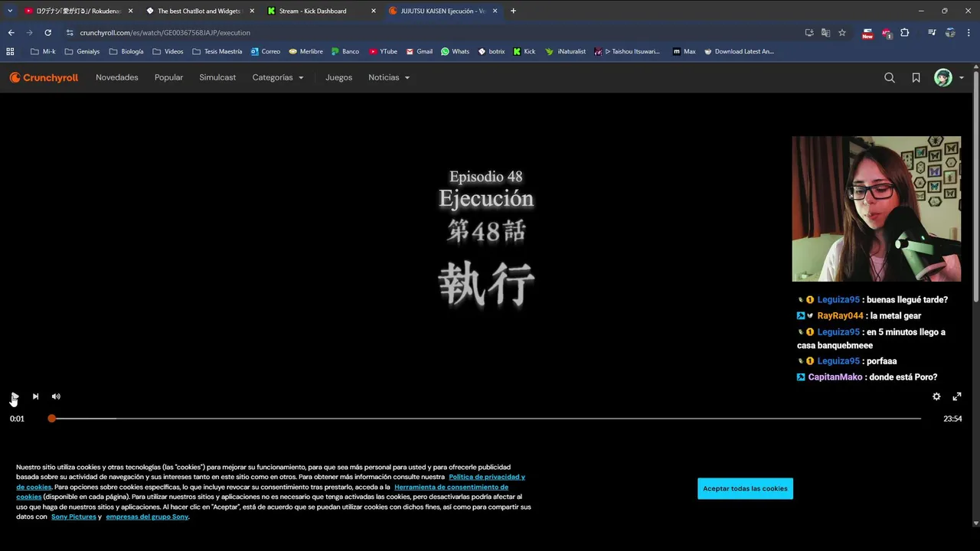Screen dimensions: 980x551
Task: Click Aceptar todas las cookies
Action: click(x=745, y=488)
